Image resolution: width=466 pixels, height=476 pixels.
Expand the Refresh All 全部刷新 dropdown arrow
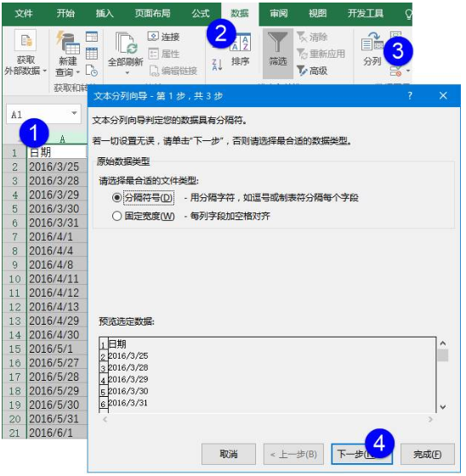tap(128, 73)
